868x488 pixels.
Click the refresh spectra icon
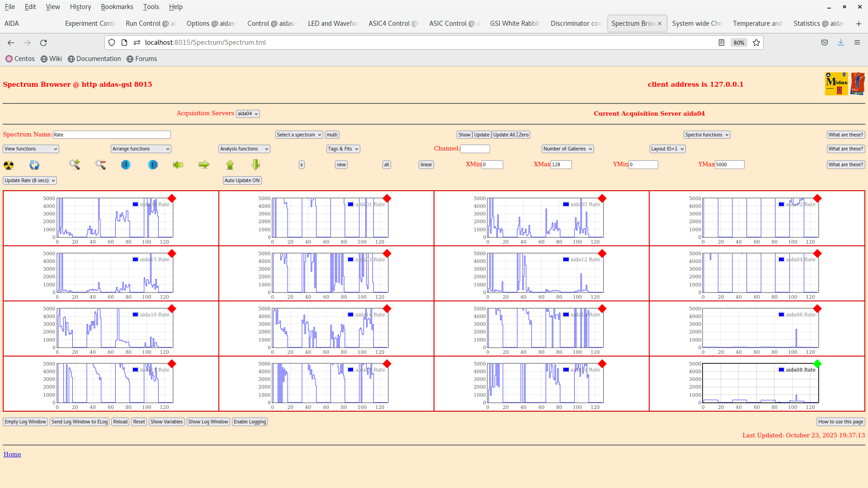click(x=34, y=165)
